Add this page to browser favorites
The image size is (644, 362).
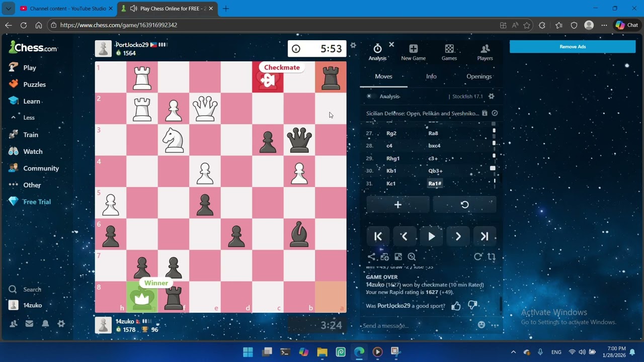click(x=527, y=25)
